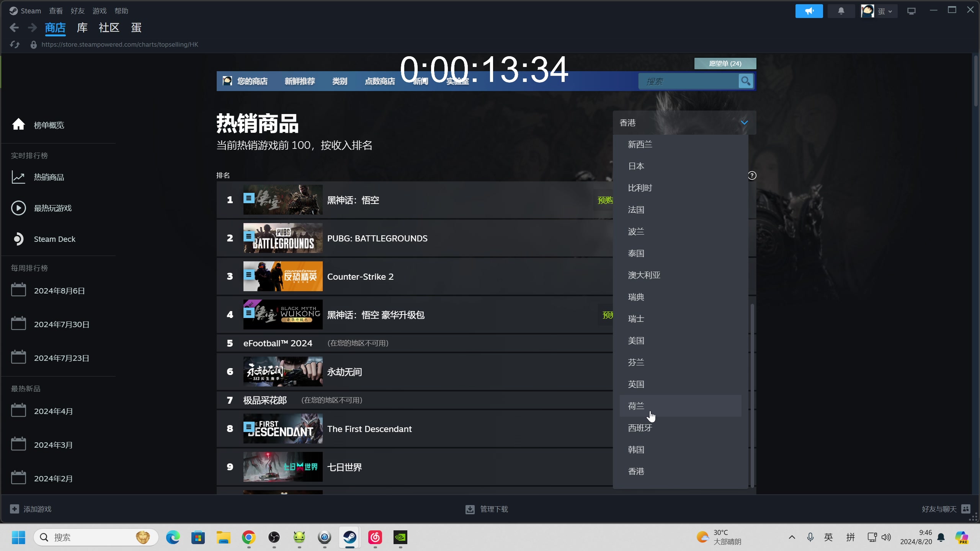Open The First Descendant entry

(415, 429)
